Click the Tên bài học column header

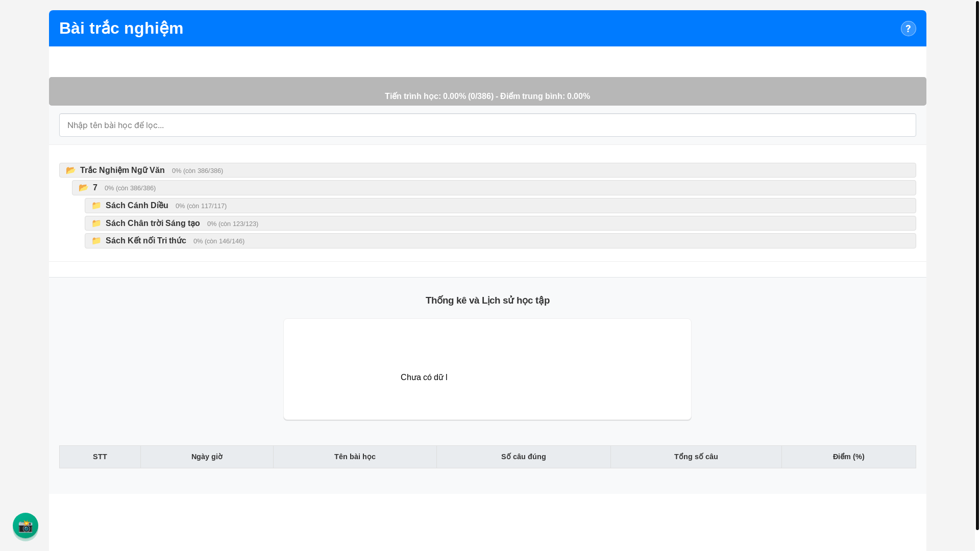355,457
